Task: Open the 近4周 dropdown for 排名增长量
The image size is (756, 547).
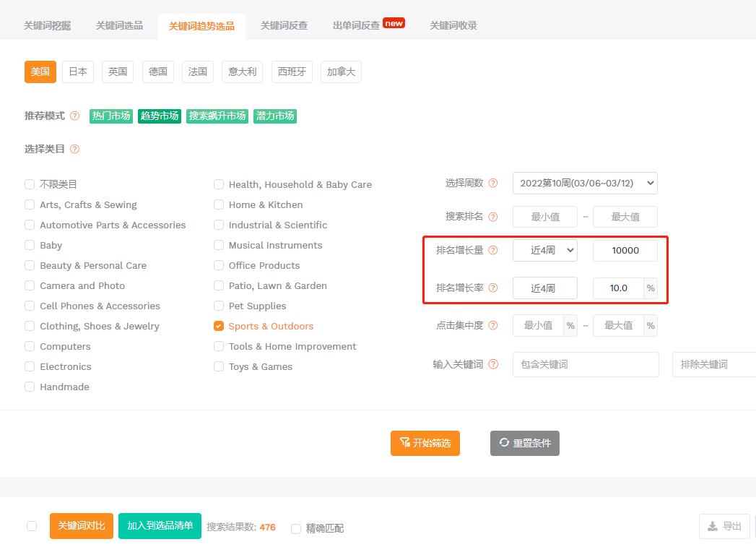Action: (545, 250)
